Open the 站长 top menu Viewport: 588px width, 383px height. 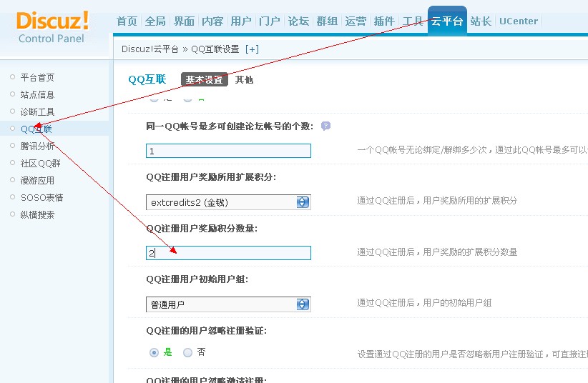[481, 21]
